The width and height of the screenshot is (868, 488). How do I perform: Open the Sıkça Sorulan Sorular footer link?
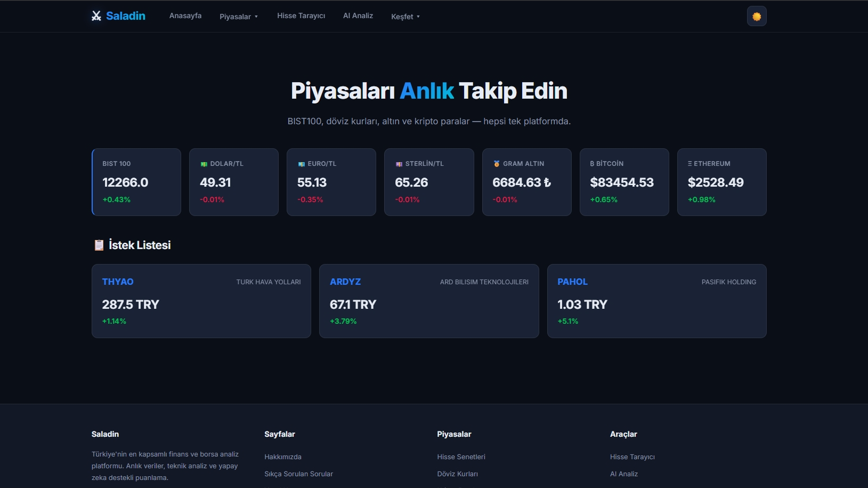(298, 474)
